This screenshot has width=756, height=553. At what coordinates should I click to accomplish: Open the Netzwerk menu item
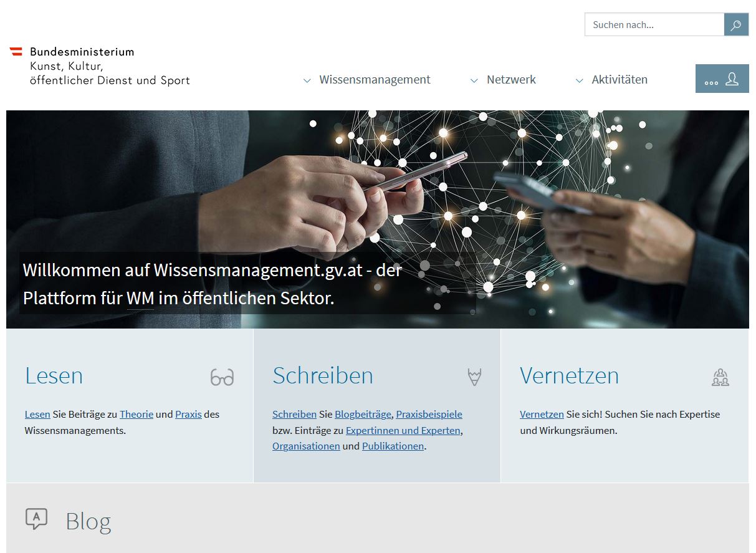coord(511,80)
